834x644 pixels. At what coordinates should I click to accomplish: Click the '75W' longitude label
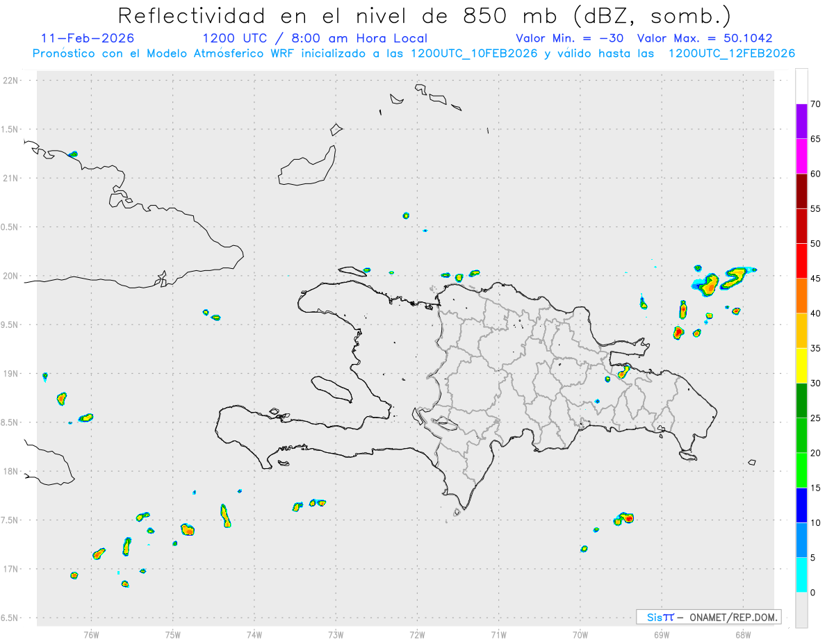pos(173,634)
